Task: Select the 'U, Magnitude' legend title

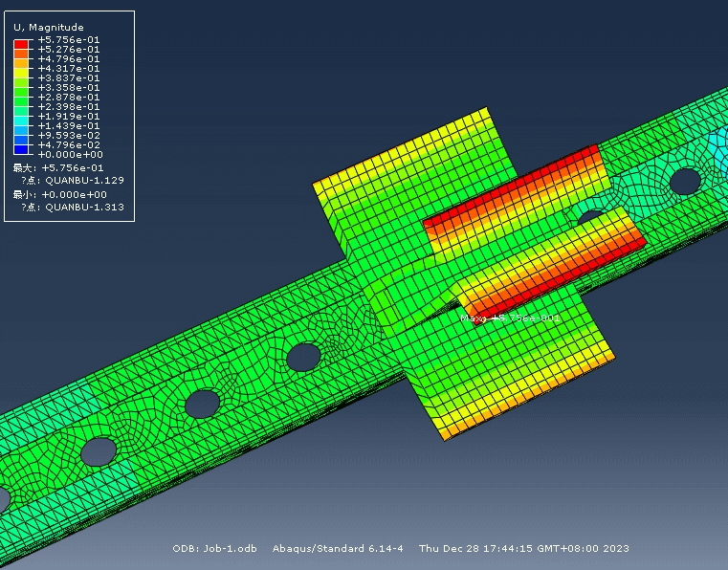Action: click(48, 27)
